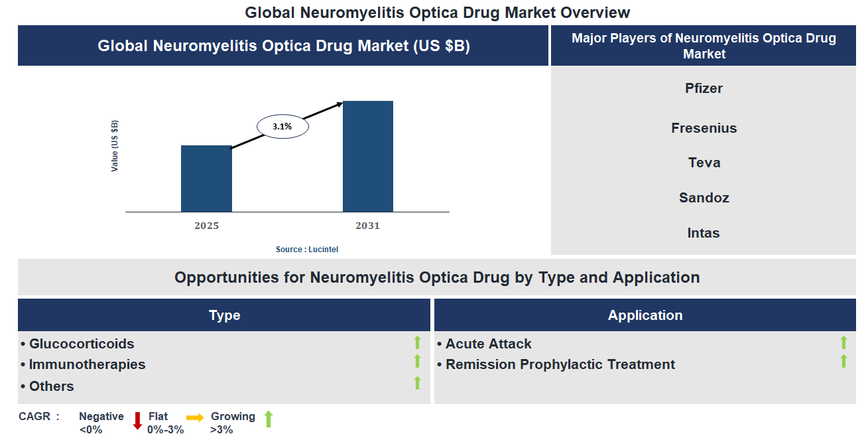Image resolution: width=868 pixels, height=444 pixels.
Task: Select Teva from the major players panel
Action: (x=703, y=162)
